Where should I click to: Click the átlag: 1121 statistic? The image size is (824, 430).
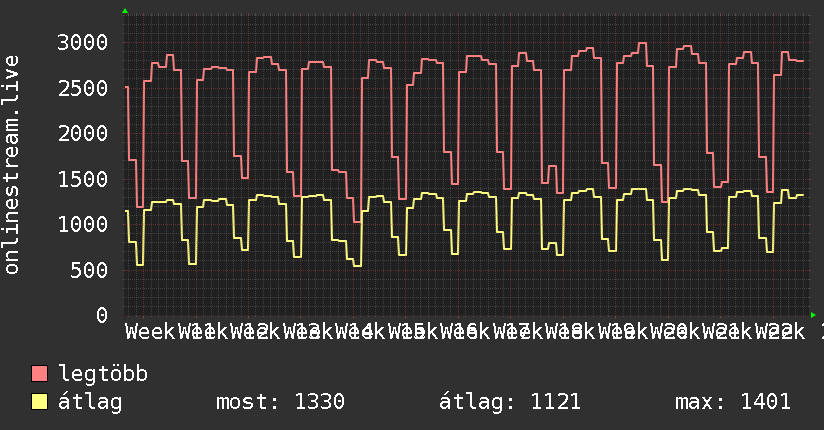(x=510, y=402)
